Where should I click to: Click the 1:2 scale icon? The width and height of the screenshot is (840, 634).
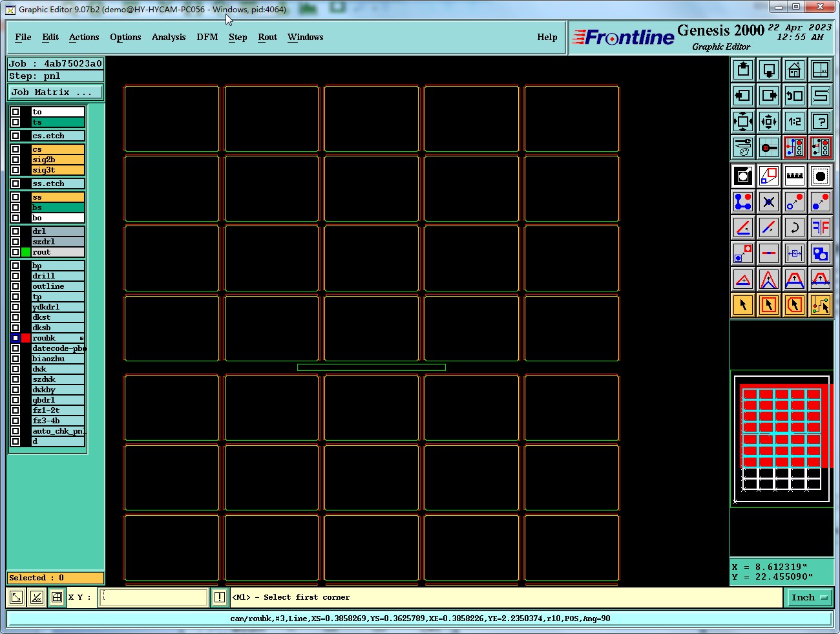(x=795, y=122)
